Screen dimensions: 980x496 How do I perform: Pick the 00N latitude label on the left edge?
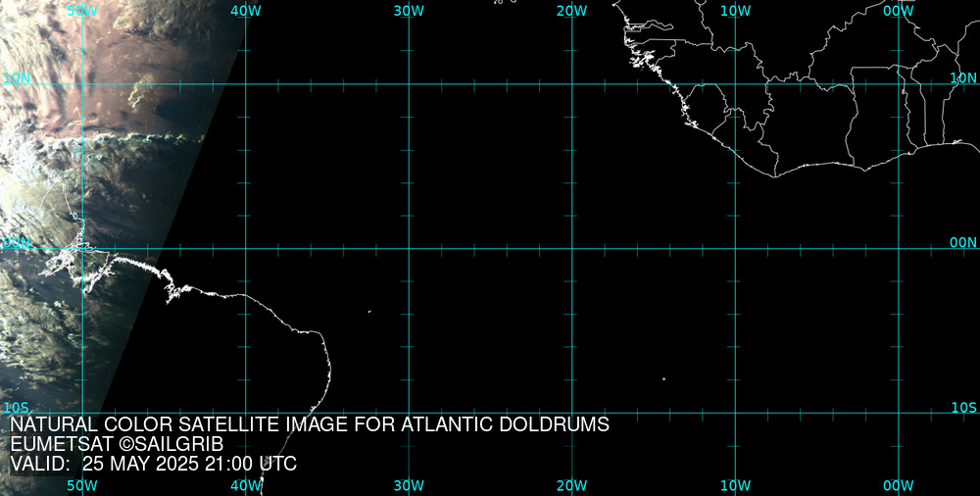[x=17, y=243]
